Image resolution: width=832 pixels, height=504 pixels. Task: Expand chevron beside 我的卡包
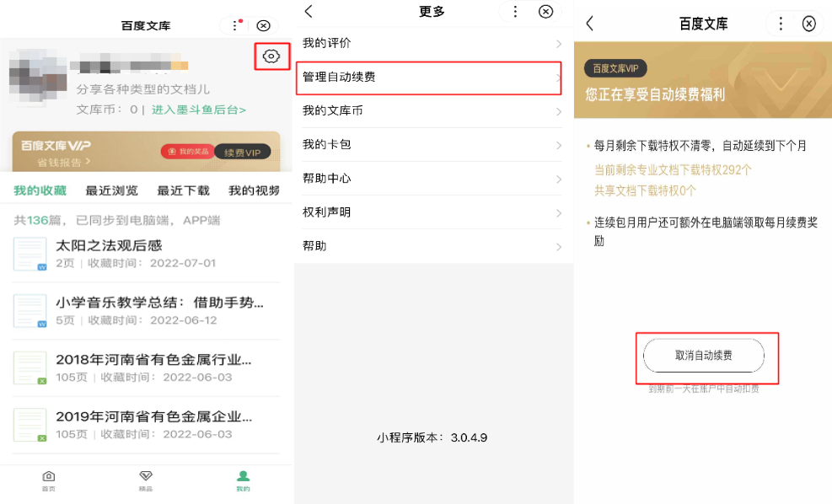coord(559,145)
